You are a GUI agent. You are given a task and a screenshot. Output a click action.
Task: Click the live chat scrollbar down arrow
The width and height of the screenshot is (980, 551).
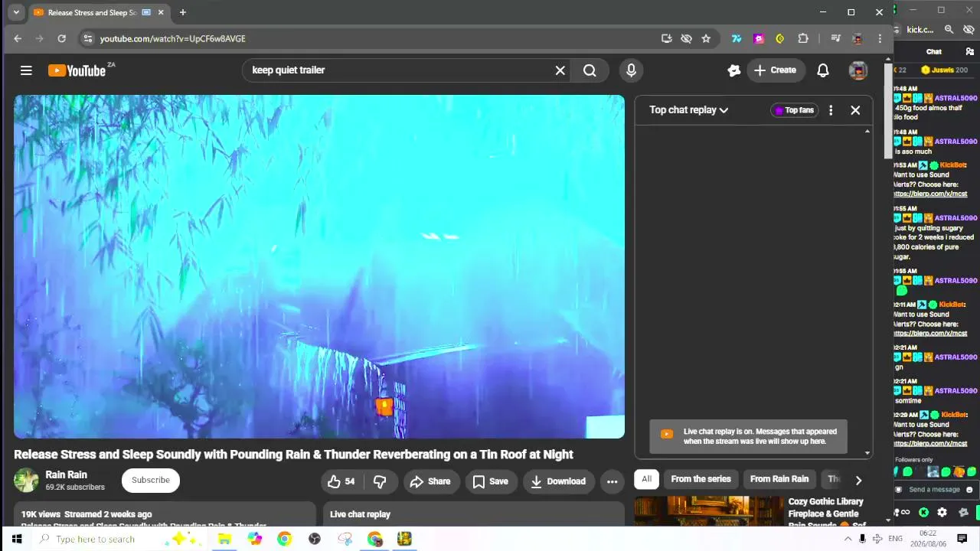coord(867,453)
